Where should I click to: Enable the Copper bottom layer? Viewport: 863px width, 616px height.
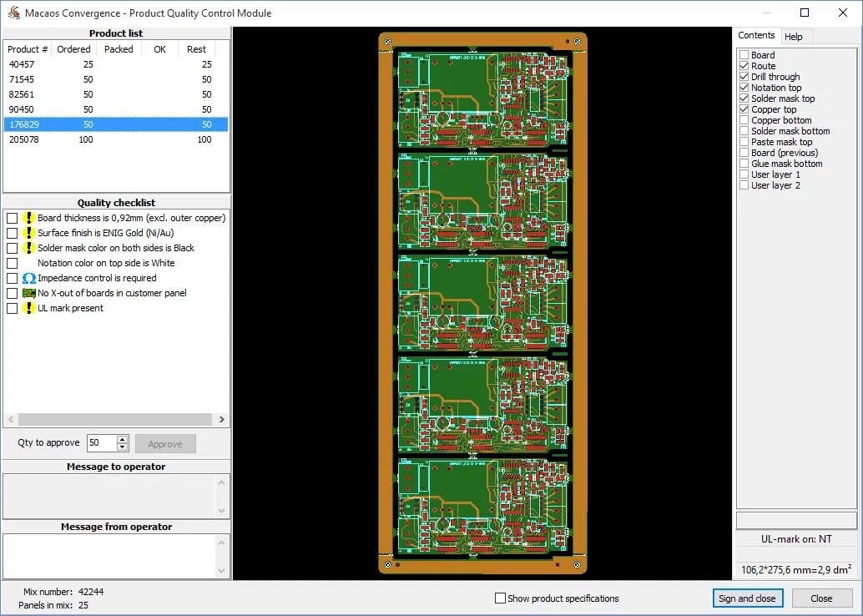742,119
